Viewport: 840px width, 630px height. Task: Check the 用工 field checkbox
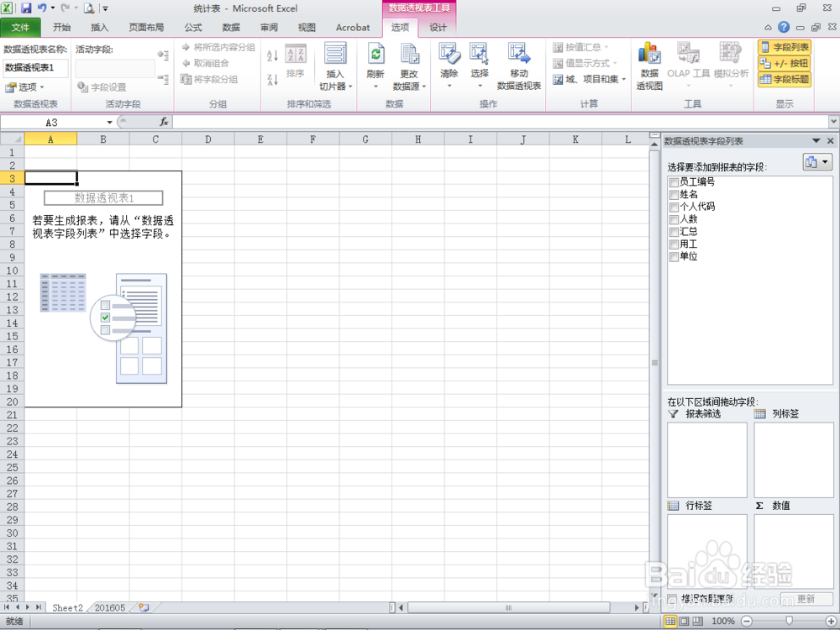674,244
